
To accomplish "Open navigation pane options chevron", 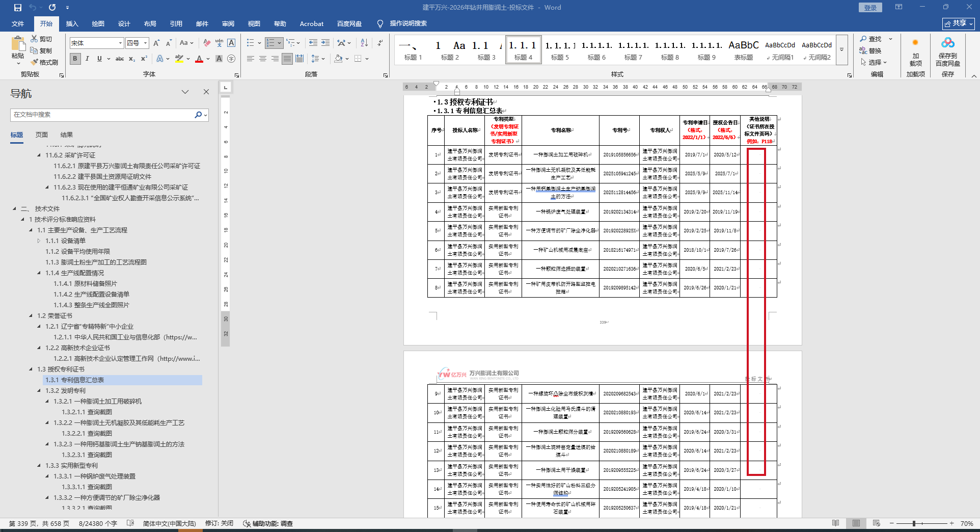I will click(x=185, y=92).
